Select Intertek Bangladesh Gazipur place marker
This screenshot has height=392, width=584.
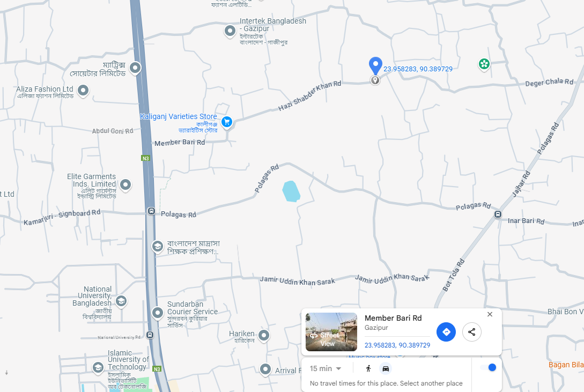pos(230,31)
